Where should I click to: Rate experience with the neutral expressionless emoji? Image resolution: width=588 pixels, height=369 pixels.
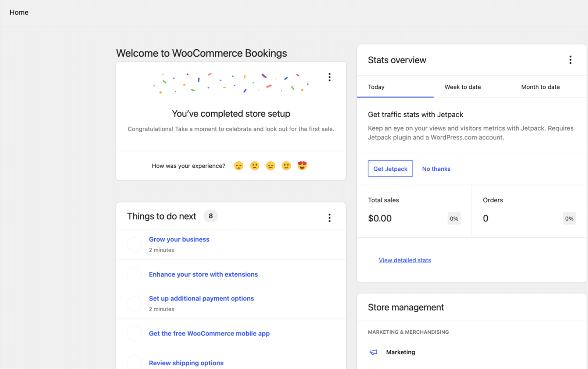pos(270,166)
